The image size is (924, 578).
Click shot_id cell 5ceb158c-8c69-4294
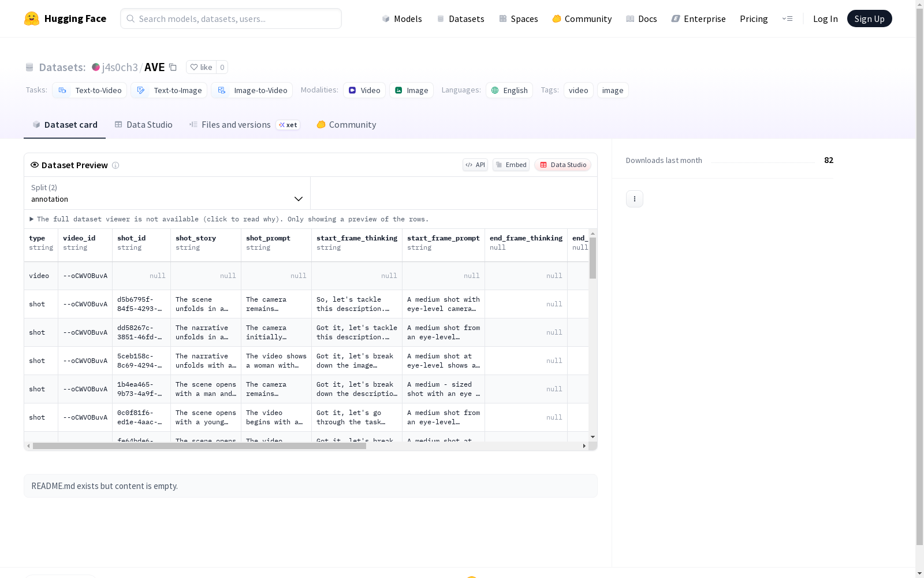(141, 361)
